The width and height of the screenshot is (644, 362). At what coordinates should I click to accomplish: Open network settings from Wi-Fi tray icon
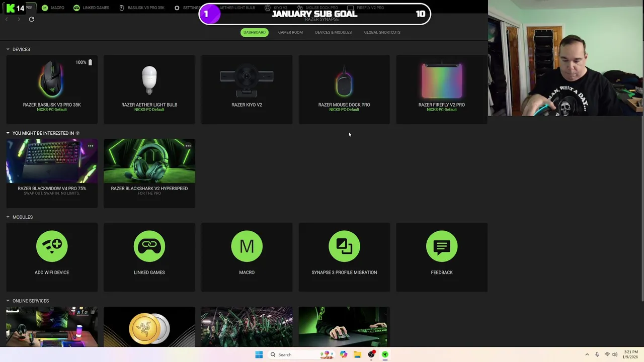(x=607, y=354)
